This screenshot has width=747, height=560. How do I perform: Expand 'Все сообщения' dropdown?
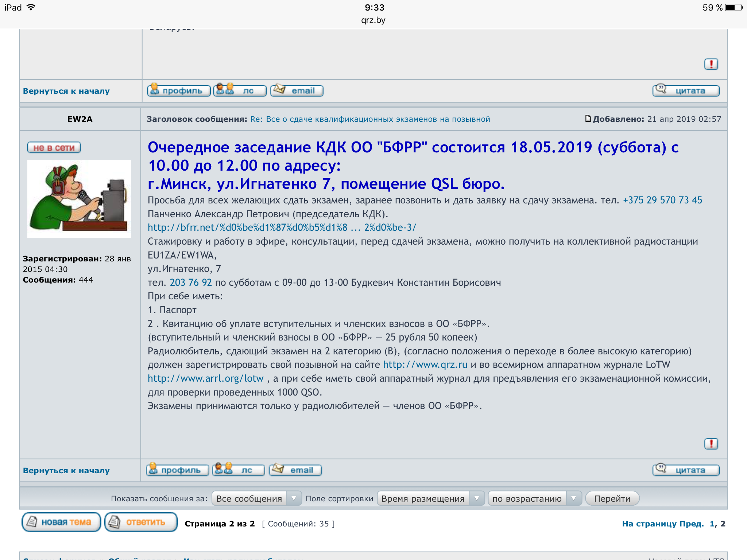tap(256, 498)
